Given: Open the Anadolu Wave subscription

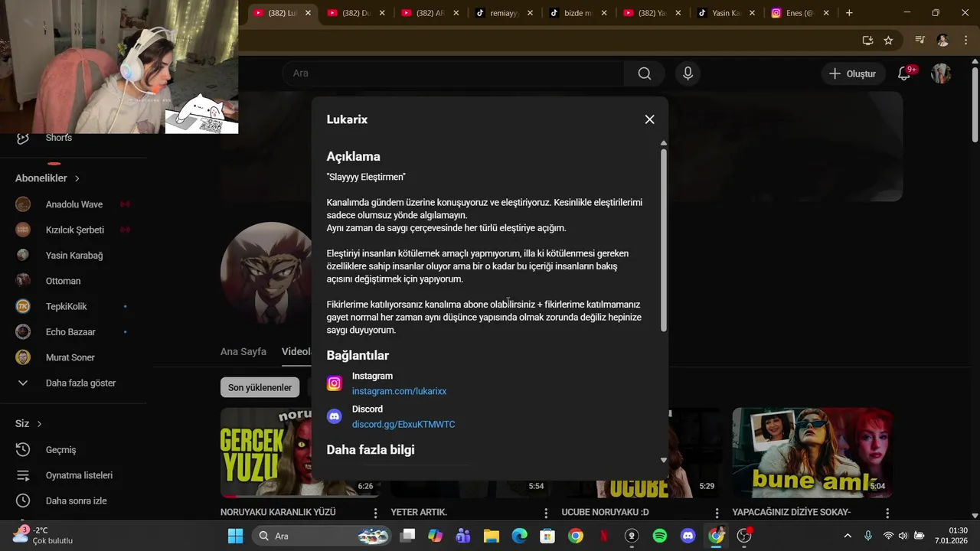Looking at the screenshot, I should (73, 204).
